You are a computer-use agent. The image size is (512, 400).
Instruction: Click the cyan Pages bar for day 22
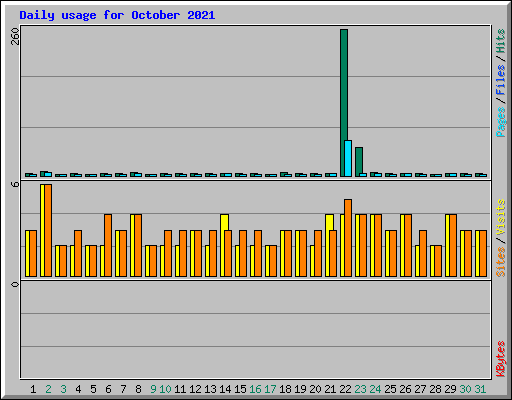(348, 158)
